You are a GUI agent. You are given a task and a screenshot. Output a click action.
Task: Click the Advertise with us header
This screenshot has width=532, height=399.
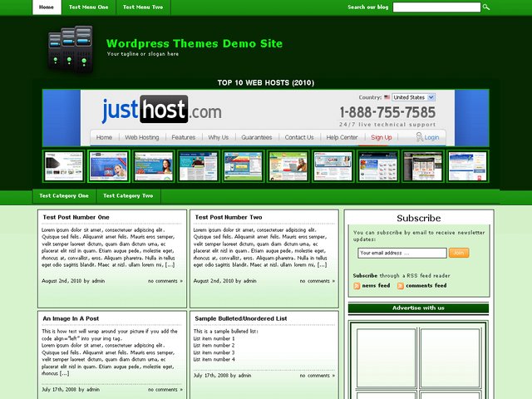(418, 308)
